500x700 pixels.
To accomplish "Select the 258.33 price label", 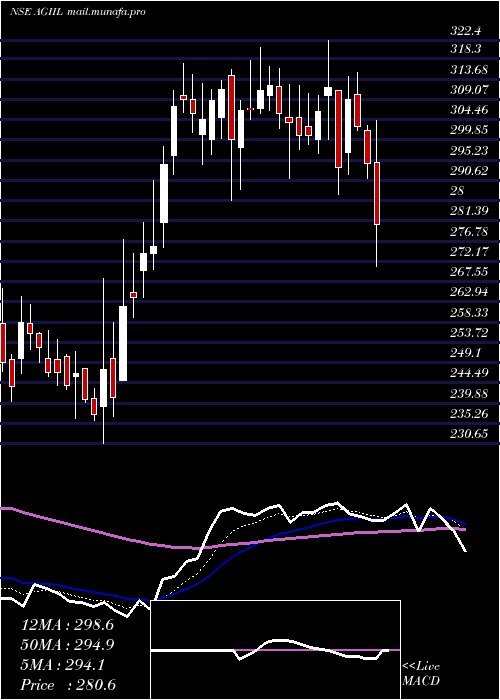I will [x=469, y=312].
